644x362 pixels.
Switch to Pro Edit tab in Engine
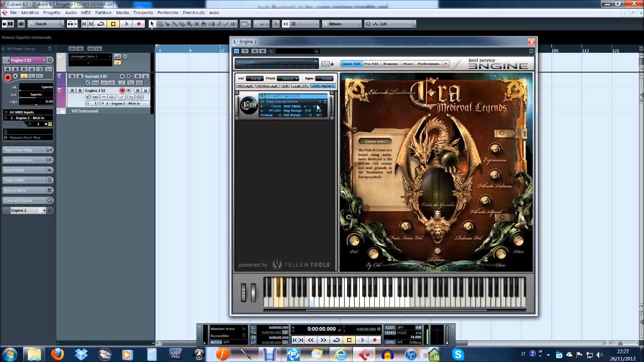coord(372,64)
